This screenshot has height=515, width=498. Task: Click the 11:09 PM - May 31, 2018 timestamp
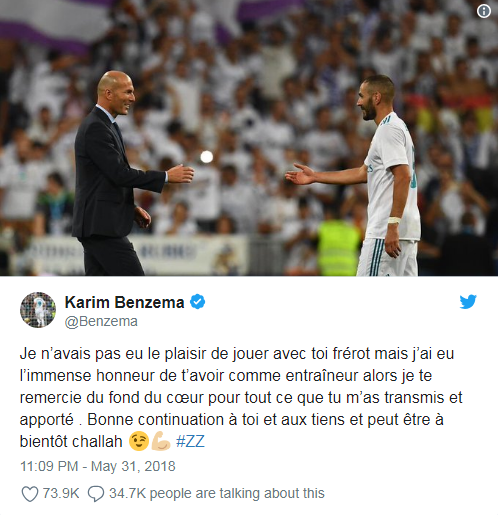98,466
